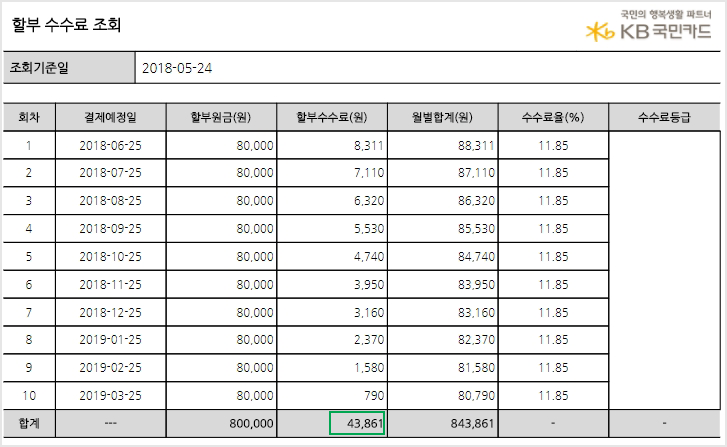
Task: Click the monthly total 80,790
Action: [x=476, y=396]
